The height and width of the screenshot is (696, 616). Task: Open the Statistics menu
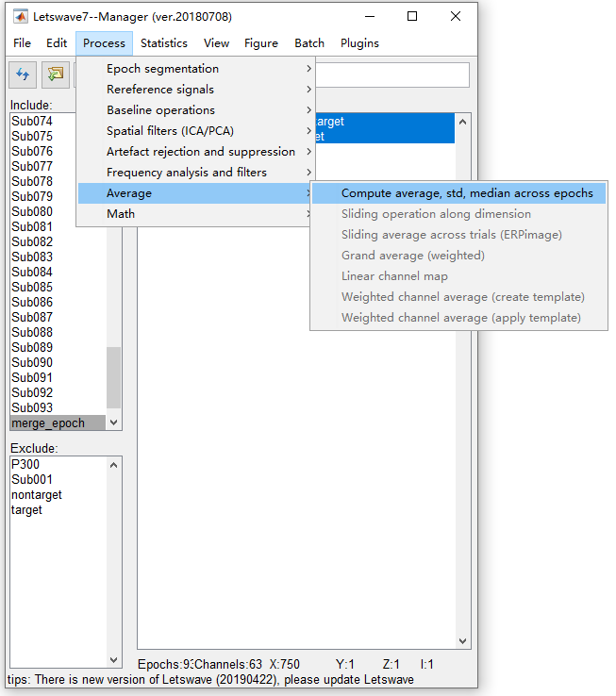click(164, 43)
